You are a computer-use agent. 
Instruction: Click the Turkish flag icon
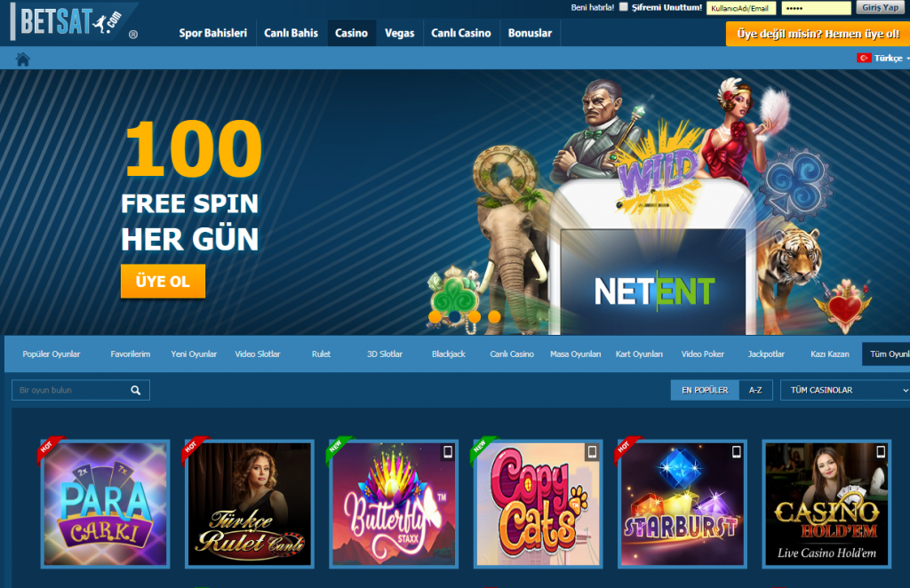tap(864, 58)
